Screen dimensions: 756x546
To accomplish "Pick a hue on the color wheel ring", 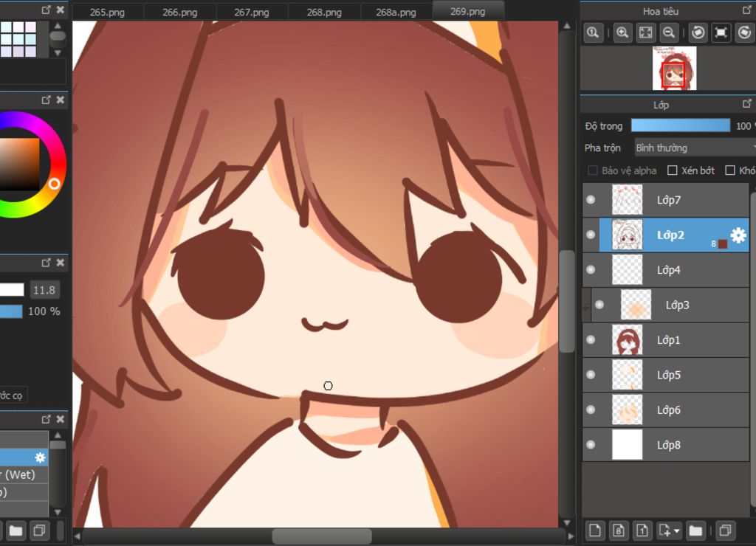I will (x=55, y=184).
